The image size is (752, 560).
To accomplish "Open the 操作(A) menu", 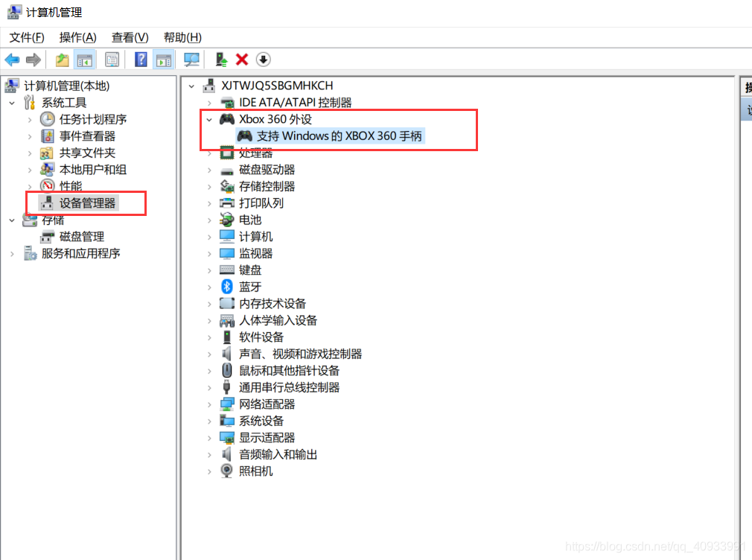I will pos(77,37).
